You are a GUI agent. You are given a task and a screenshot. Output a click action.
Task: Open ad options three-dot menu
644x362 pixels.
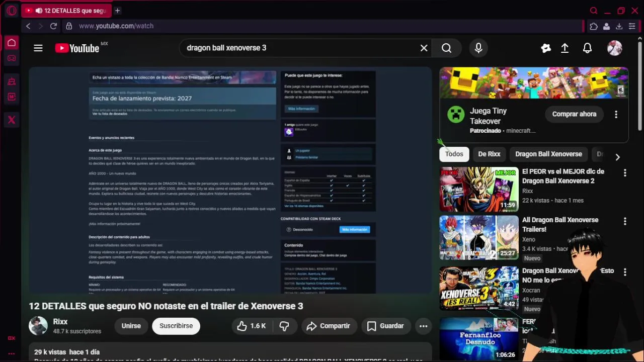(616, 114)
